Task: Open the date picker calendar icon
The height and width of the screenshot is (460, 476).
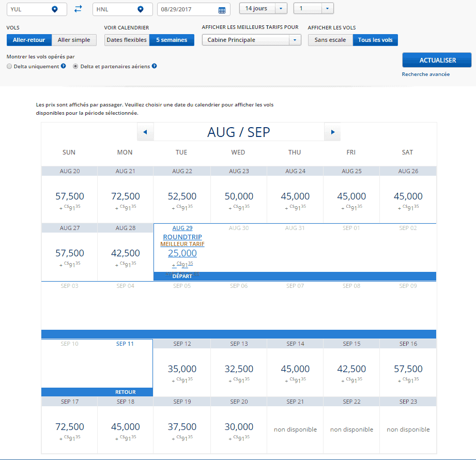Action: tap(222, 10)
